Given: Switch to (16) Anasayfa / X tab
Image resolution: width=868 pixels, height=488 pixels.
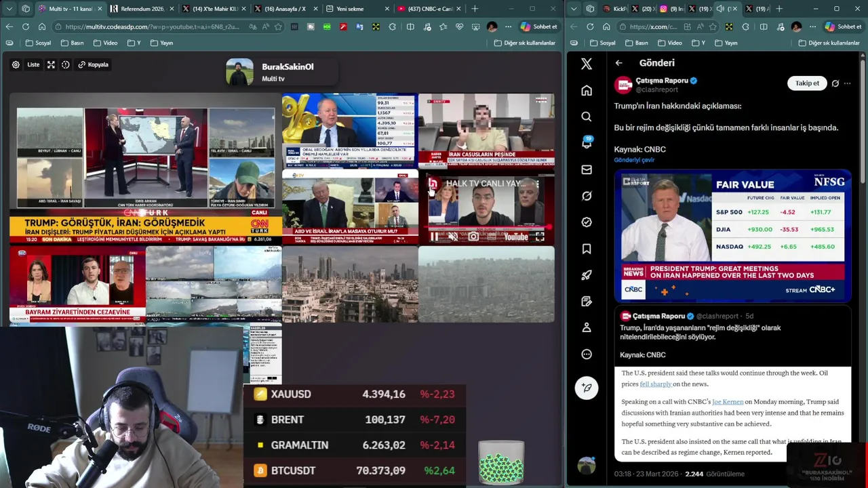Looking at the screenshot, I should (285, 9).
